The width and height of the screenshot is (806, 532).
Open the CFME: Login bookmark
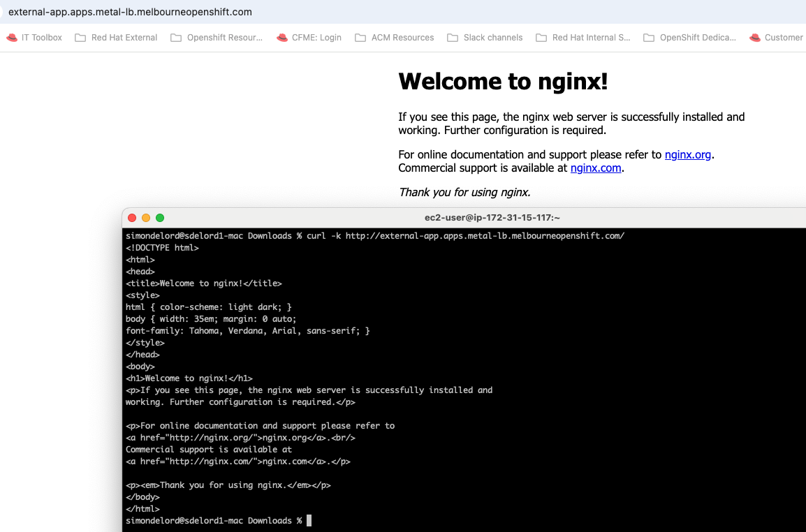[309, 38]
